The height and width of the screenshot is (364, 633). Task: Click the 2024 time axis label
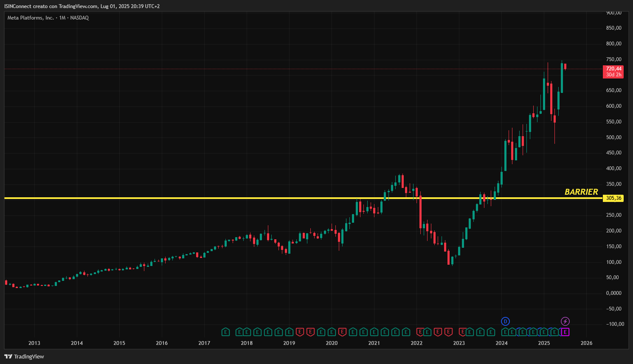[x=501, y=343]
